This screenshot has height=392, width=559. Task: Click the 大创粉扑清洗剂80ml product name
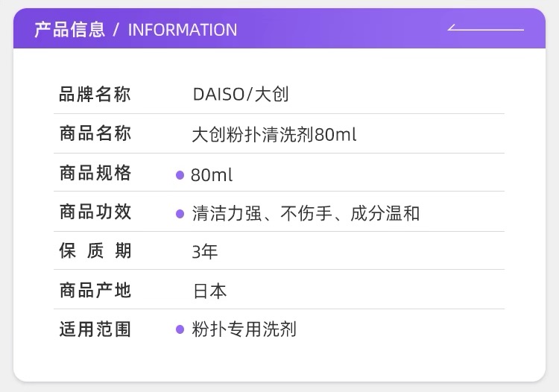tap(274, 135)
